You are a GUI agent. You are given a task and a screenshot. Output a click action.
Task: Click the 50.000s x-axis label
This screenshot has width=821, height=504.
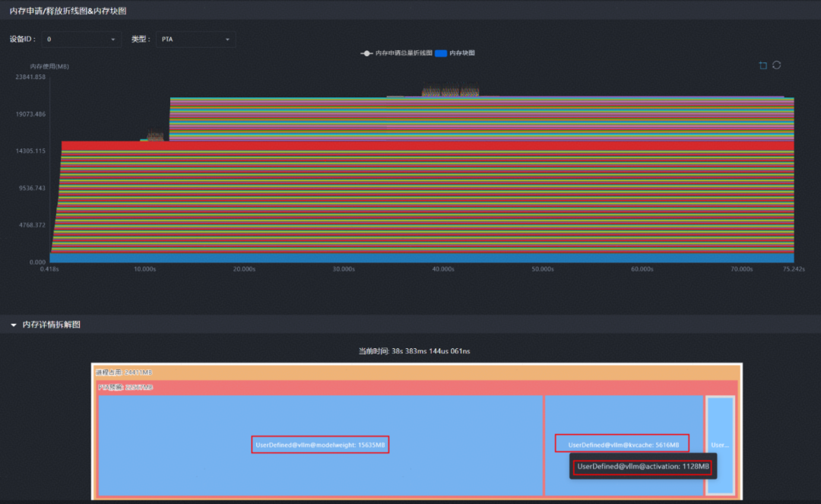pyautogui.click(x=543, y=269)
